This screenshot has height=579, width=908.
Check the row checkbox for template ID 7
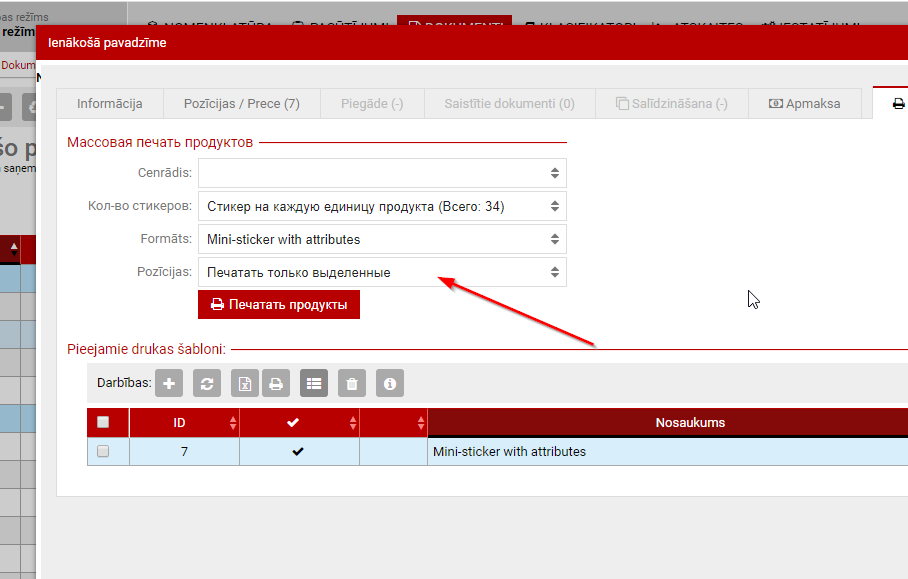point(103,452)
